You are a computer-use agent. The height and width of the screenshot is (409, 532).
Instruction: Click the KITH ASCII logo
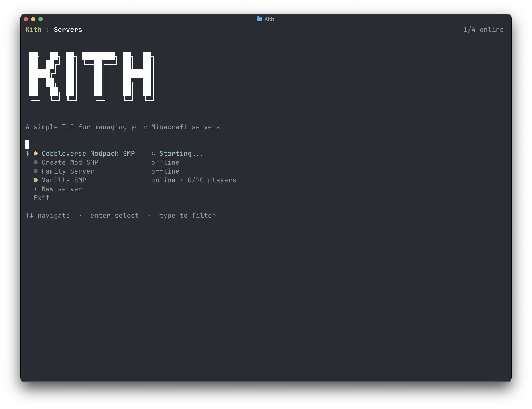click(91, 76)
